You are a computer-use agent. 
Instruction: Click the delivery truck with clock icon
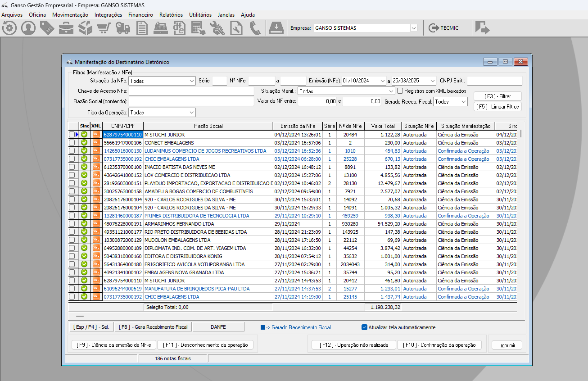(123, 28)
